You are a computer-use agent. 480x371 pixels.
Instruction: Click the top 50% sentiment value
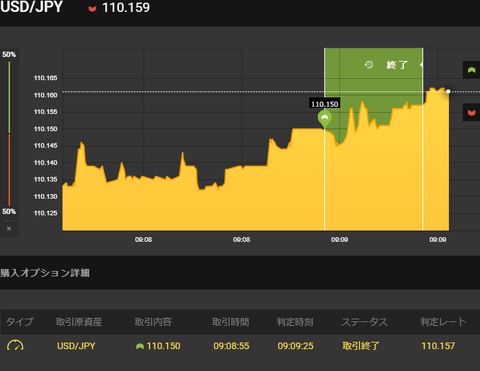pos(9,54)
